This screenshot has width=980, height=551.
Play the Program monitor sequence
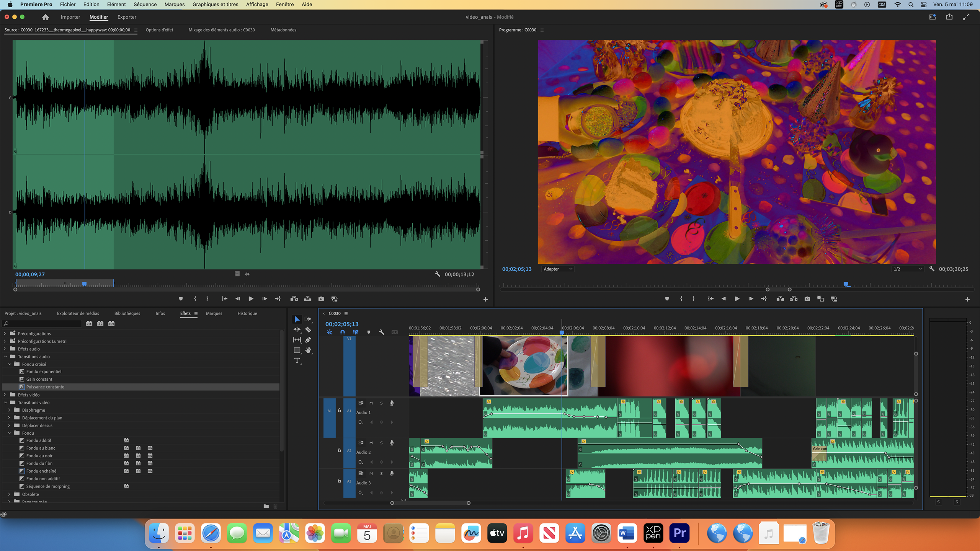click(737, 299)
